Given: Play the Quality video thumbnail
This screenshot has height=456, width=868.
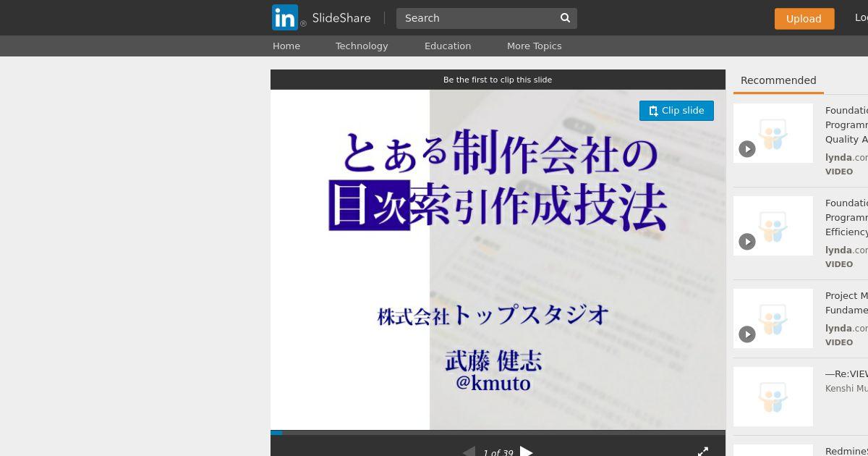Looking at the screenshot, I should (773, 133).
